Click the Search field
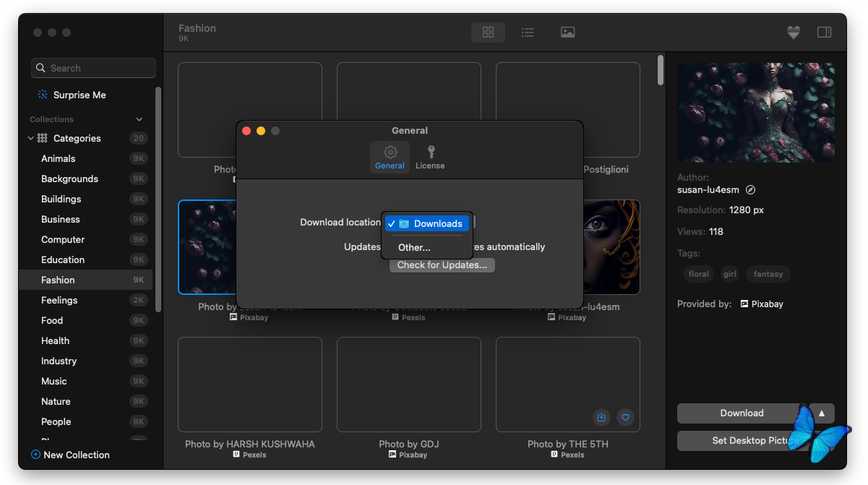The width and height of the screenshot is (868, 485). click(x=93, y=68)
